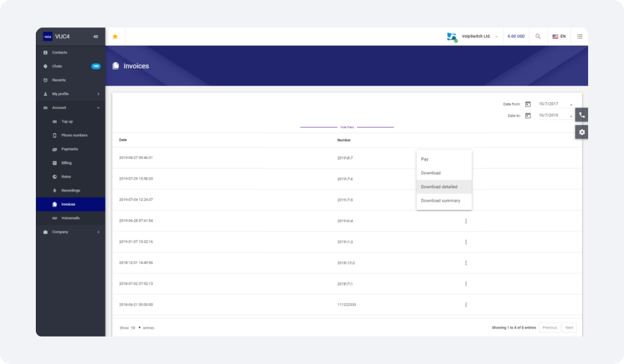624x364 pixels.
Task: Click Showing 1 to 8 of 8 entries text
Action: pyautogui.click(x=514, y=328)
